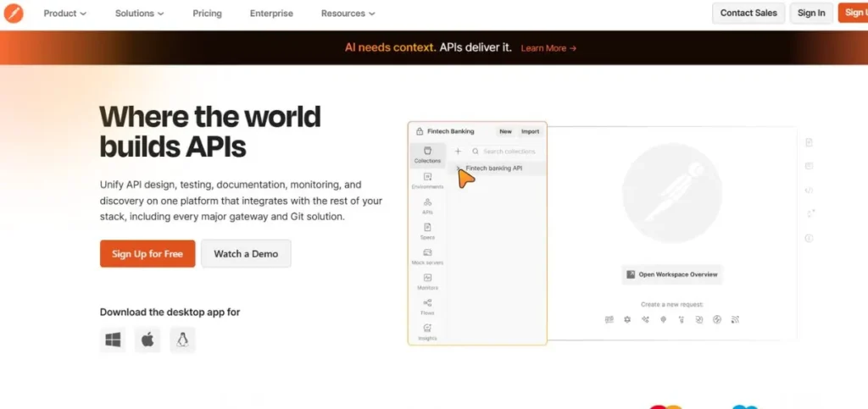Click the orange Sign Up header button

[853, 14]
